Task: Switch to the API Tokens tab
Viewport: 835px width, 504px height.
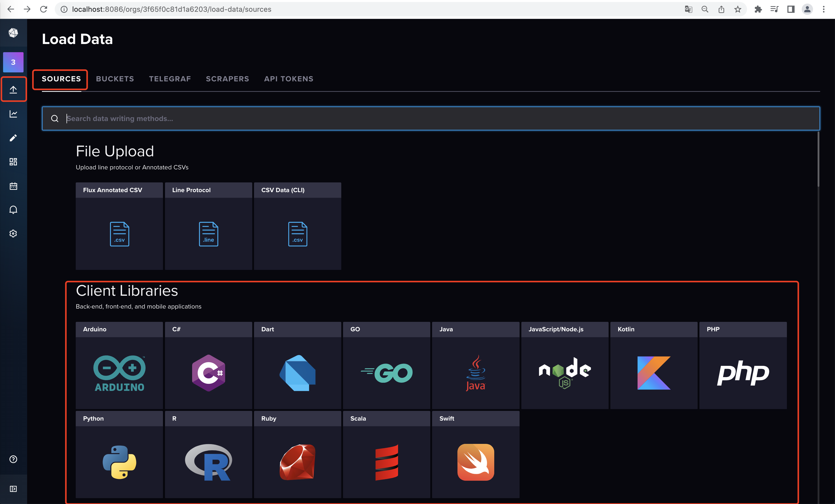Action: [289, 79]
